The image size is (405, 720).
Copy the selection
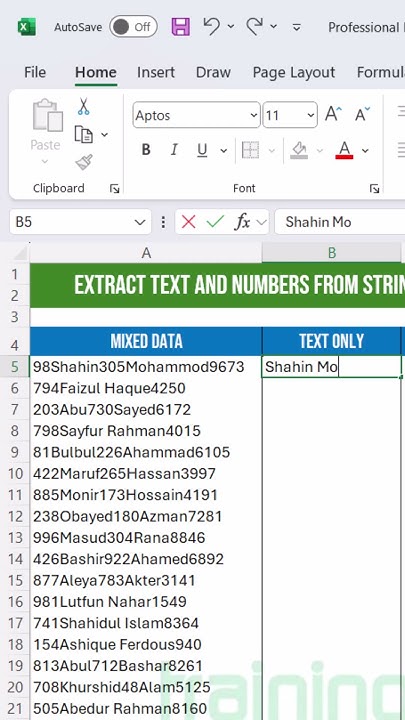pos(84,135)
